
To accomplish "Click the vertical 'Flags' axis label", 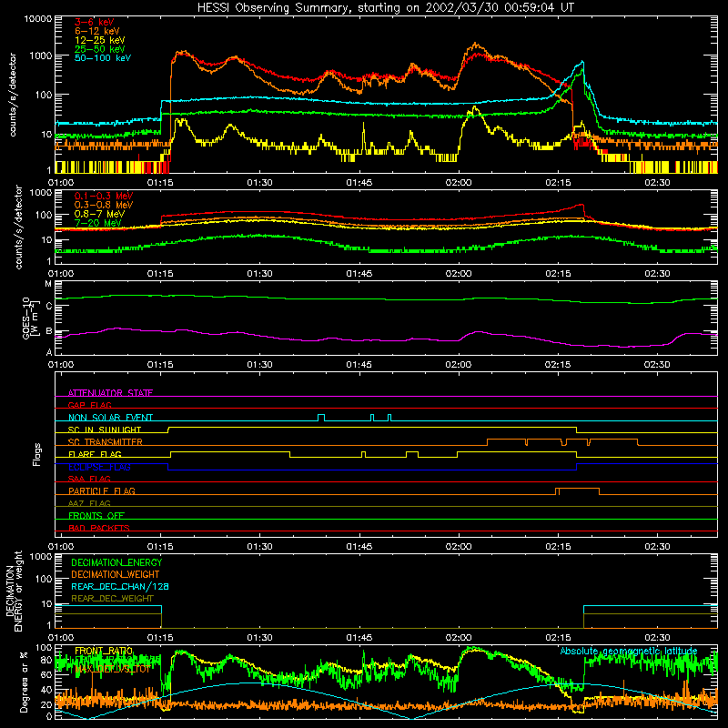I will (x=36, y=454).
